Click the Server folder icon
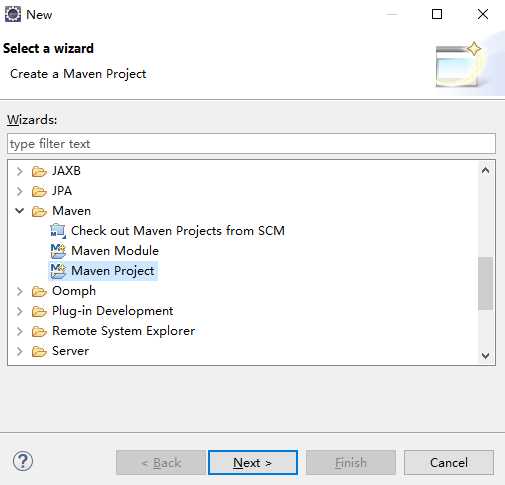 click(39, 351)
